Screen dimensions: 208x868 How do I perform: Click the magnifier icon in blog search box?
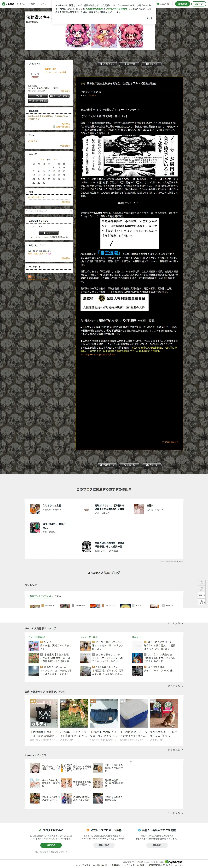click(71, 211)
